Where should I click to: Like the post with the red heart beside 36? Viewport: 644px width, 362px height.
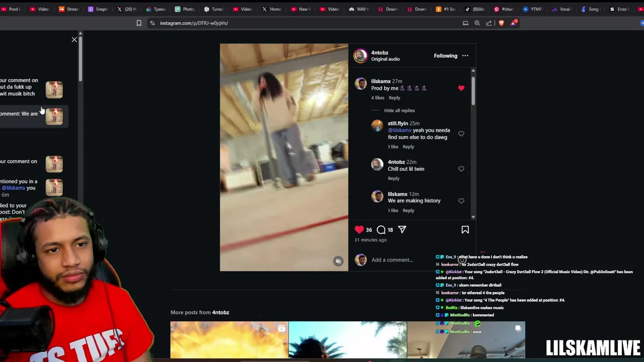pyautogui.click(x=359, y=230)
